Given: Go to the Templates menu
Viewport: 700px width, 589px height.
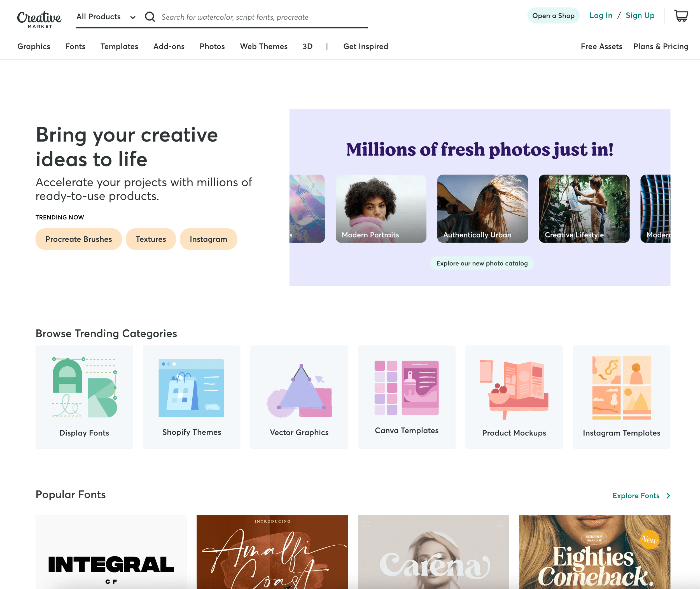Looking at the screenshot, I should click(119, 46).
